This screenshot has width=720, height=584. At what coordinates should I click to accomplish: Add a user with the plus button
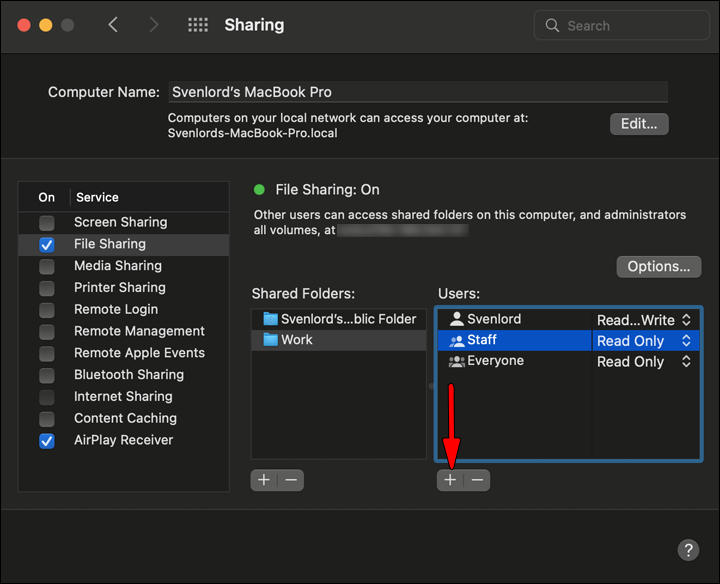[450, 480]
